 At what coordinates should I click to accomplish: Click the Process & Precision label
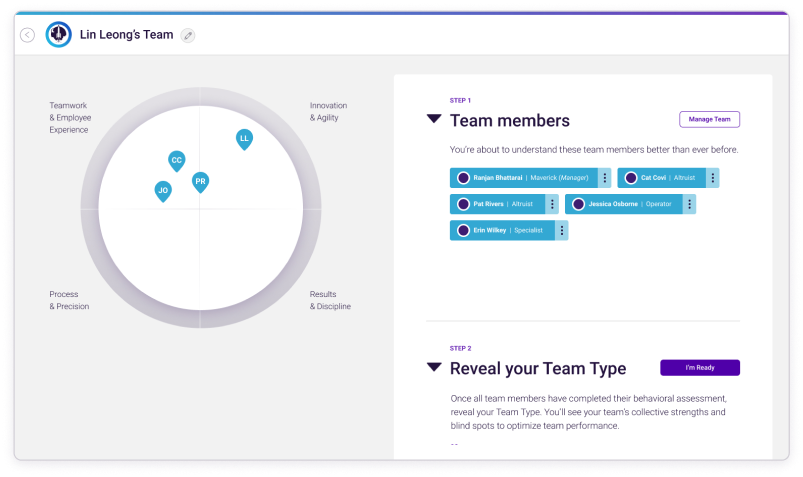69,300
